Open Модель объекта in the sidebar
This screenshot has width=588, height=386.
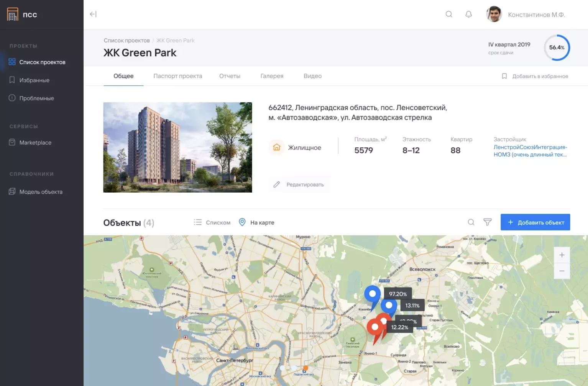[41, 191]
